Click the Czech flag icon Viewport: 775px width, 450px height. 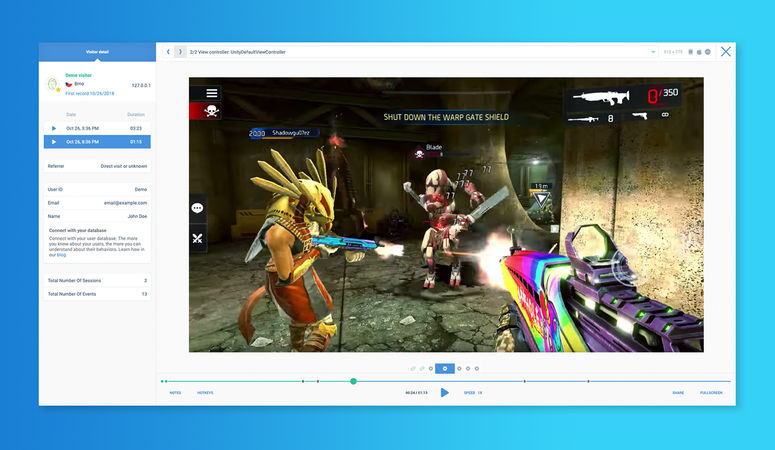click(x=69, y=84)
